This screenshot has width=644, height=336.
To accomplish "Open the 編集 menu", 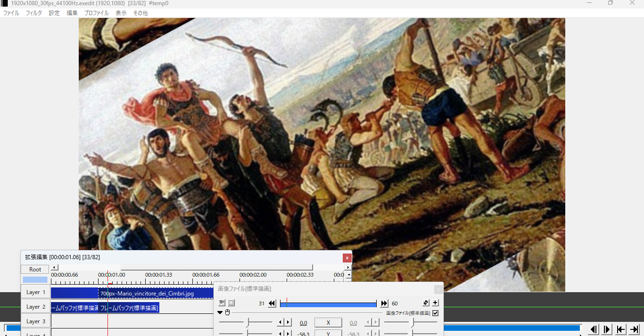I will 72,13.
